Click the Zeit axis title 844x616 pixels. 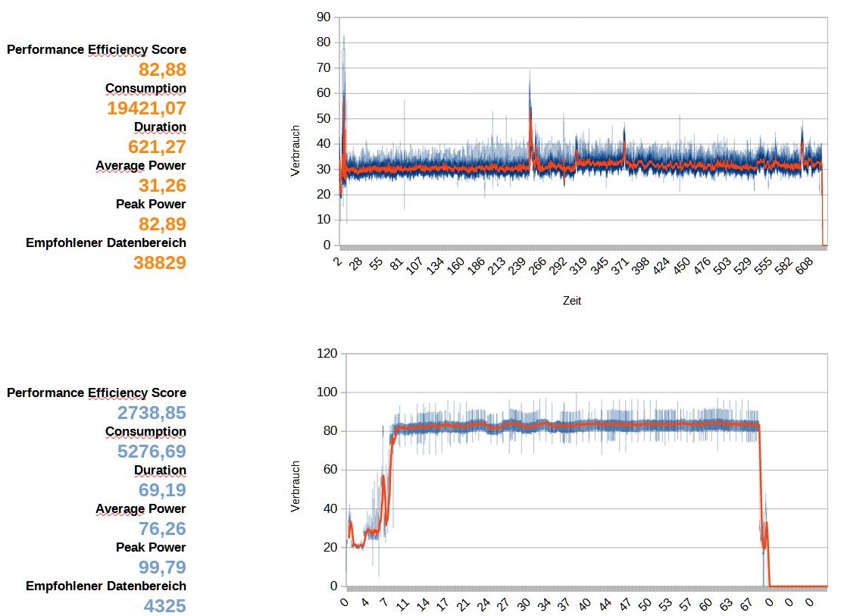[x=572, y=301]
